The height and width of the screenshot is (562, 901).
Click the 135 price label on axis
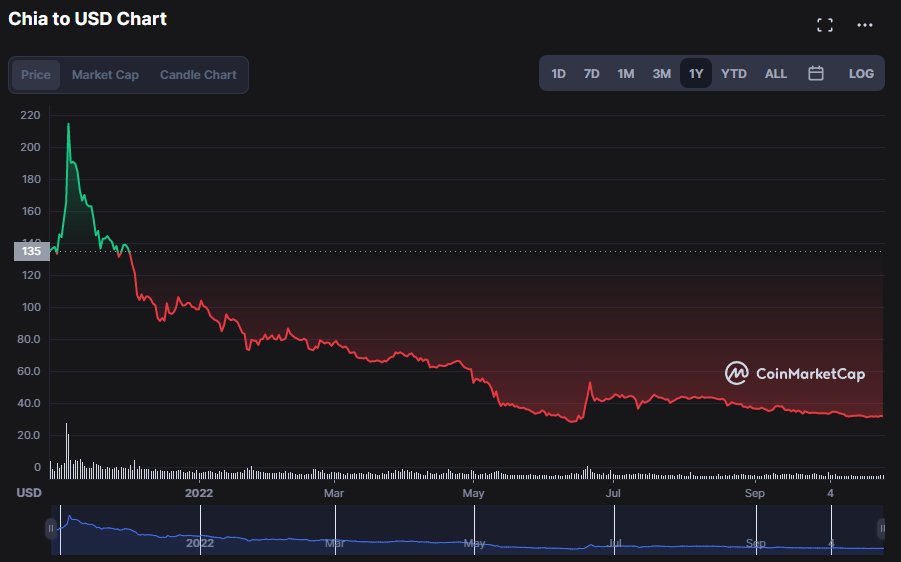point(32,251)
